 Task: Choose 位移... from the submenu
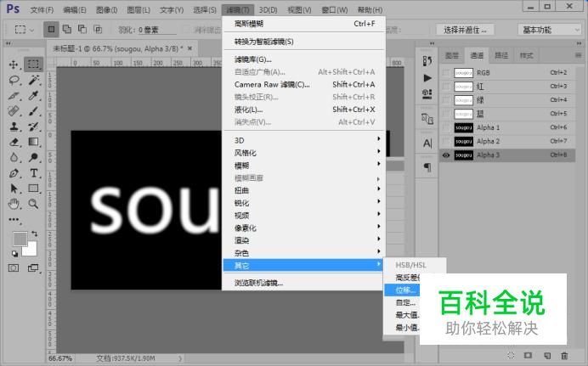402,290
